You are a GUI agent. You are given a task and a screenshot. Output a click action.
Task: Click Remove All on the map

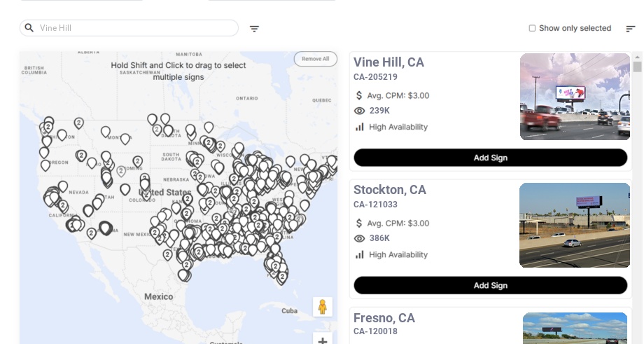click(316, 59)
